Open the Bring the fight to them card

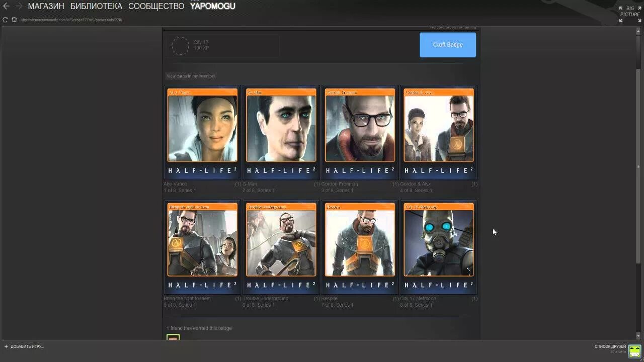[x=202, y=247]
